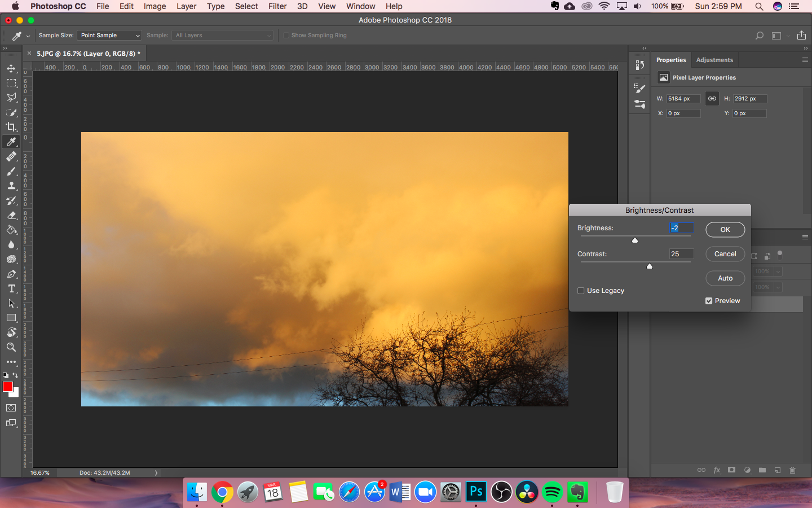Expand the status bar info arrow
The height and width of the screenshot is (508, 812).
[156, 473]
